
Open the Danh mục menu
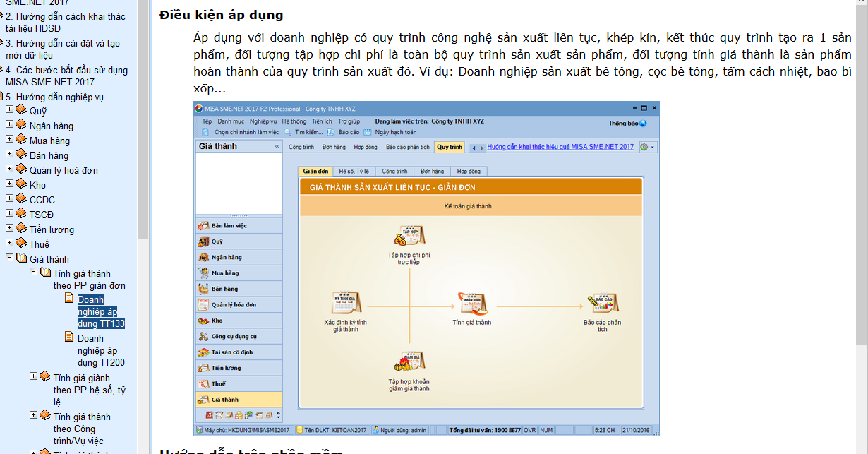pos(231,121)
